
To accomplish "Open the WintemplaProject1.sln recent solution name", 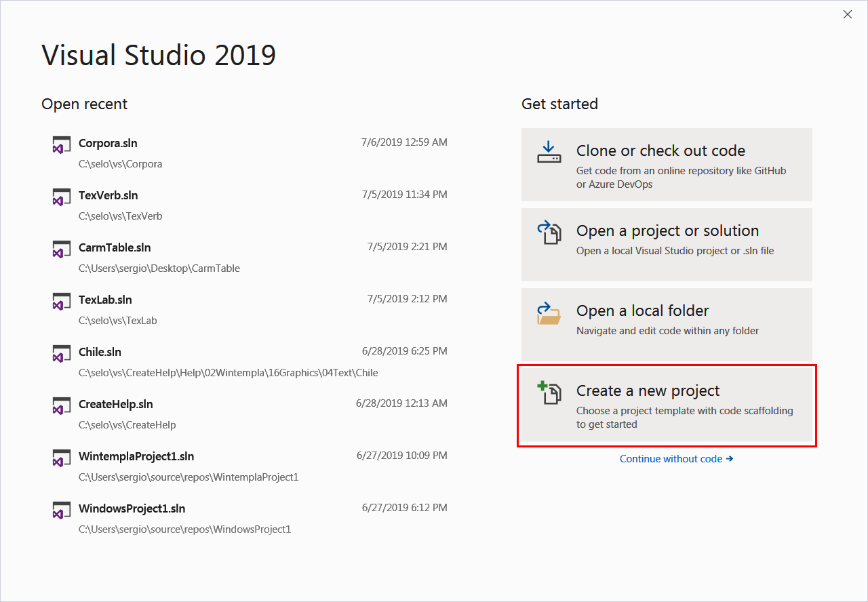I will tap(136, 456).
